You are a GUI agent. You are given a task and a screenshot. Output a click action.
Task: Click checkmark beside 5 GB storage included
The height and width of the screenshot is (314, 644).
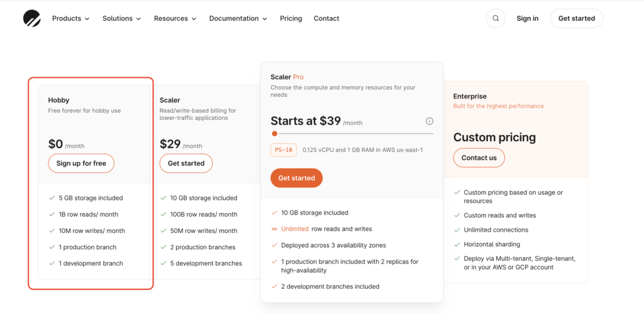pyautogui.click(x=52, y=198)
